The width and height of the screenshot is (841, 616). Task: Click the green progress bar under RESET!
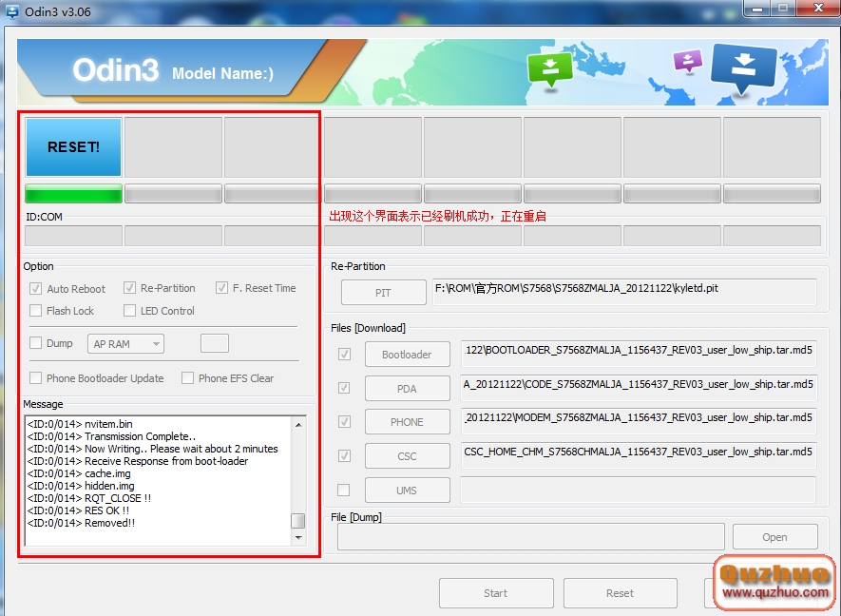point(73,194)
